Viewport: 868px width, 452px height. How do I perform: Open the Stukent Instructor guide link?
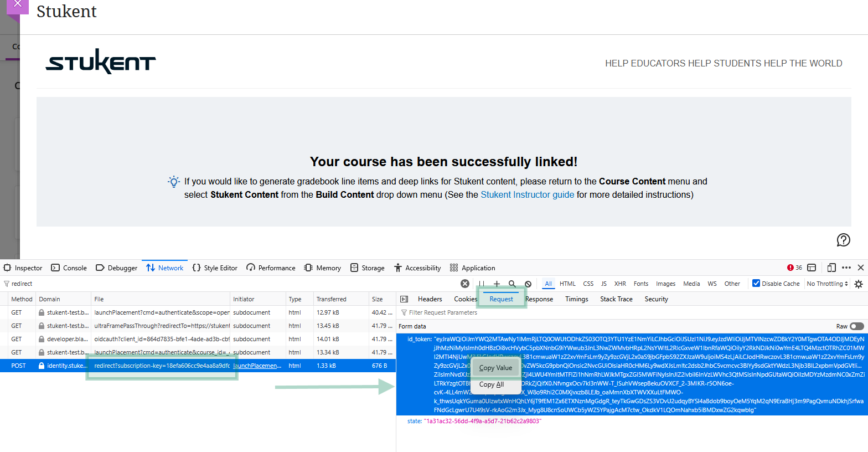click(x=528, y=195)
